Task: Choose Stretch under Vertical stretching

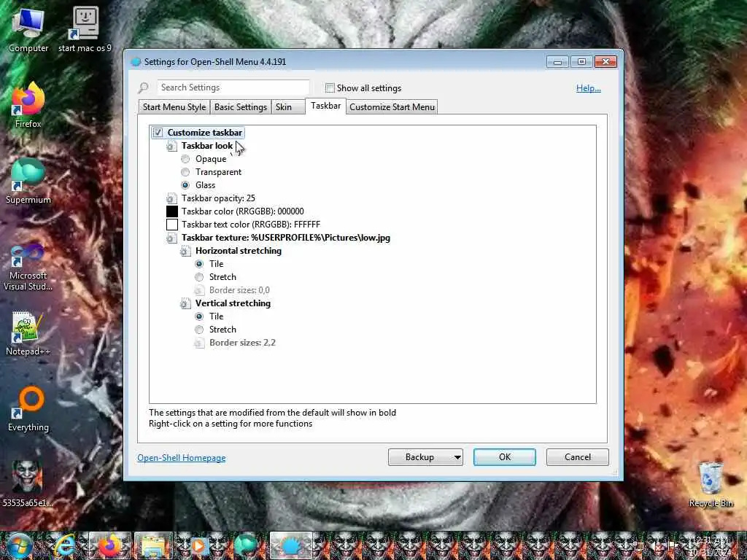Action: [199, 330]
